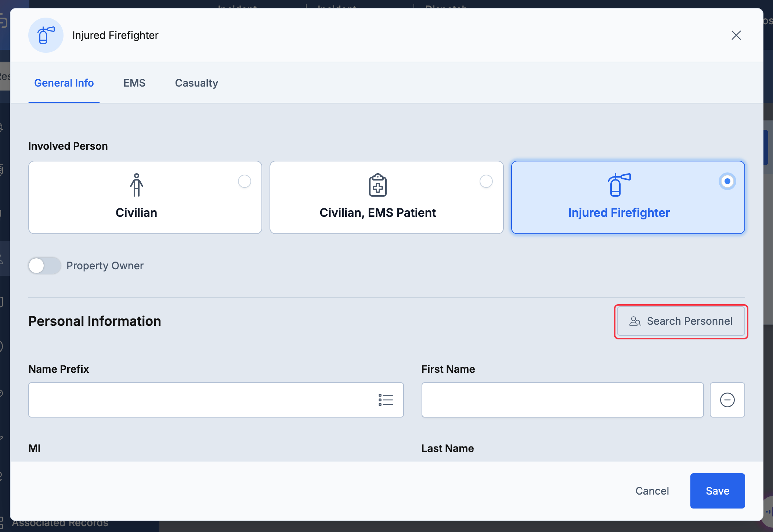Switch to the General Info tab

click(64, 83)
